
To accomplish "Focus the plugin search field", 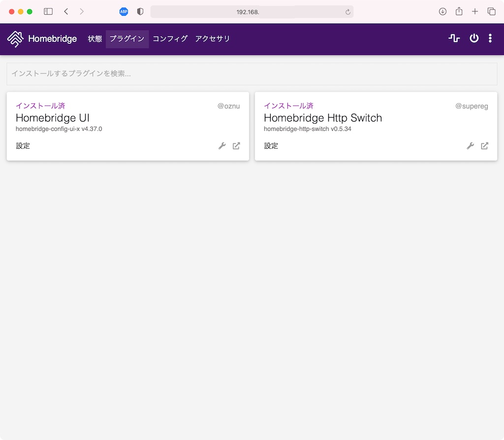I will [x=252, y=74].
